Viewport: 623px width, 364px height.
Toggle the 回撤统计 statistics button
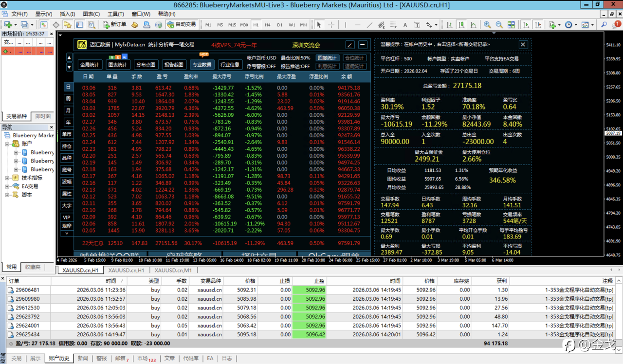(327, 58)
